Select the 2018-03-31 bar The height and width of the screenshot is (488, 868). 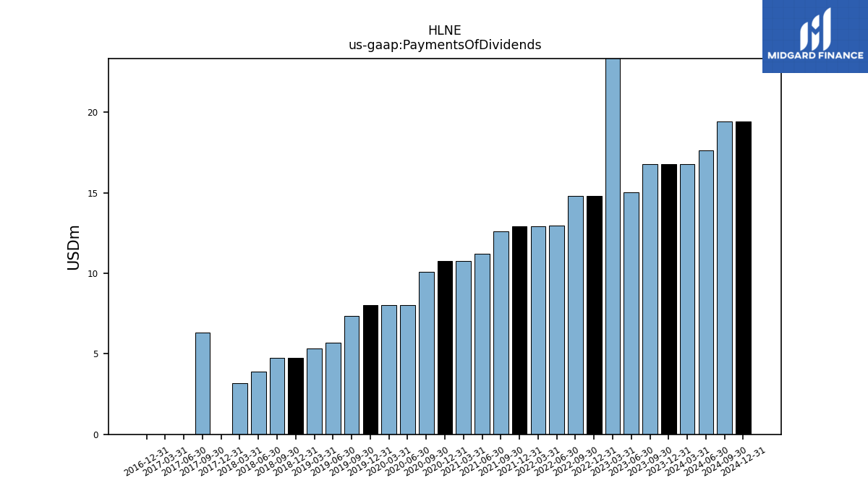[240, 408]
